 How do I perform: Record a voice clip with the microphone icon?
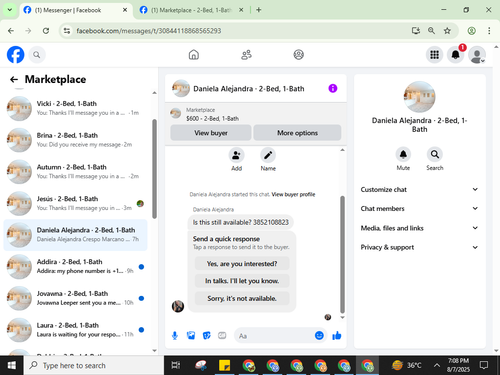[x=175, y=336]
